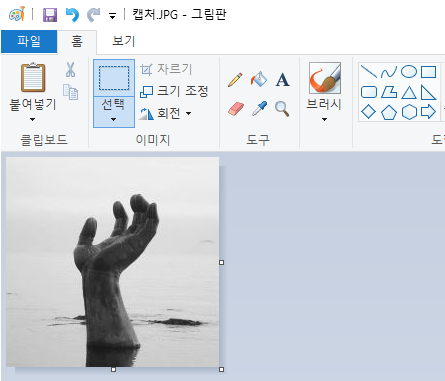The height and width of the screenshot is (381, 445).
Task: Click the right-edge canvas resize handle
Action: pyautogui.click(x=222, y=263)
